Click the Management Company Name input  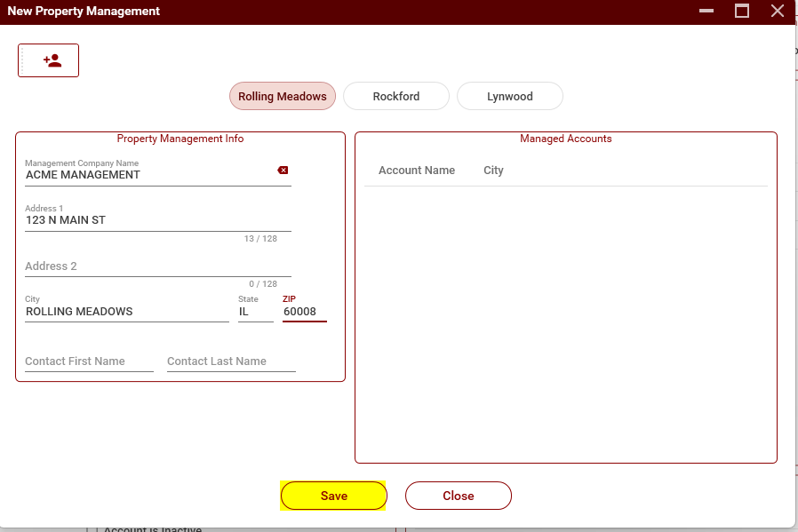(x=147, y=175)
